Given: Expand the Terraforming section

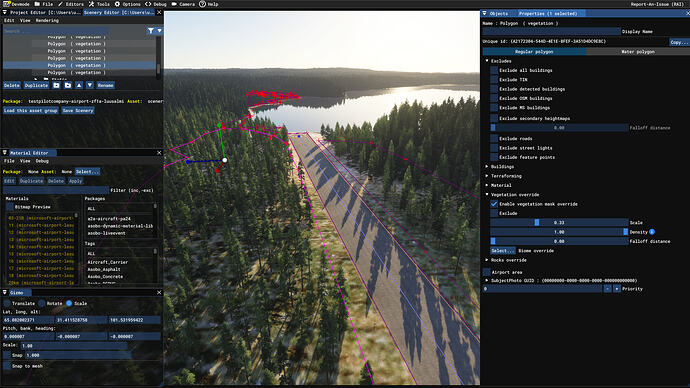Looking at the screenshot, I should pyautogui.click(x=487, y=176).
